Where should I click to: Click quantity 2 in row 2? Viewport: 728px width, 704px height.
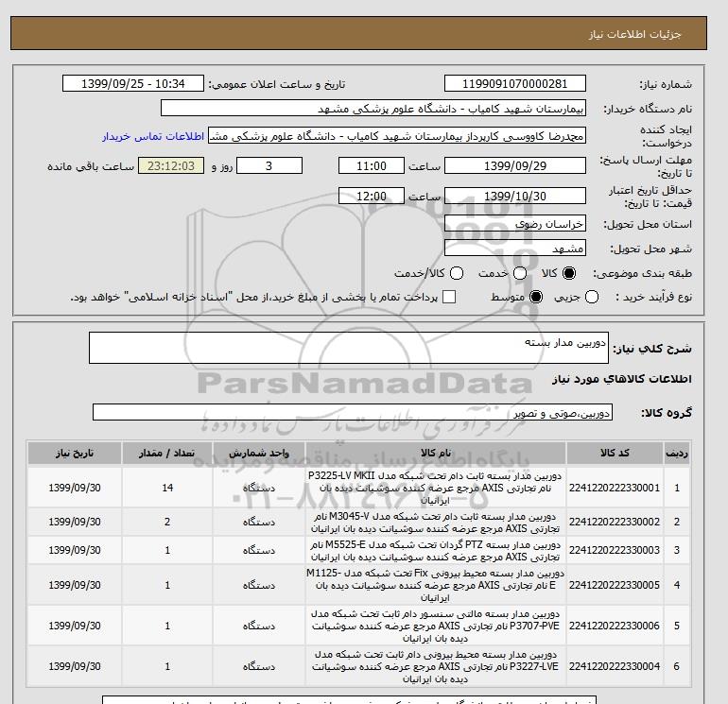[167, 522]
